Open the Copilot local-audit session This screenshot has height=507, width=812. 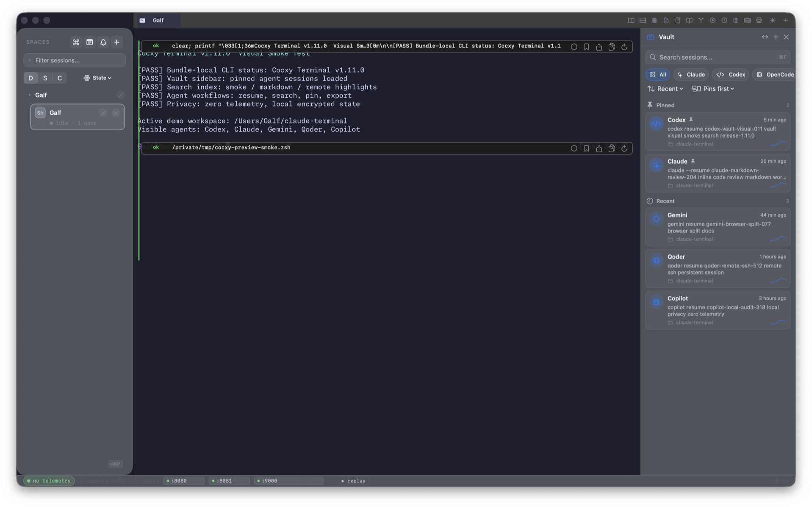click(718, 311)
